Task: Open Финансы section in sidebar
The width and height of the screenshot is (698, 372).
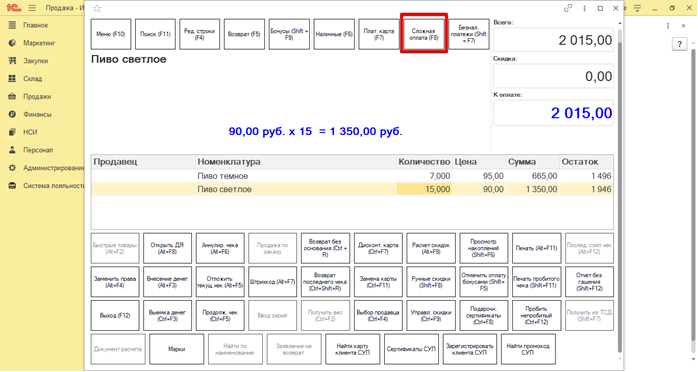Action: (37, 114)
